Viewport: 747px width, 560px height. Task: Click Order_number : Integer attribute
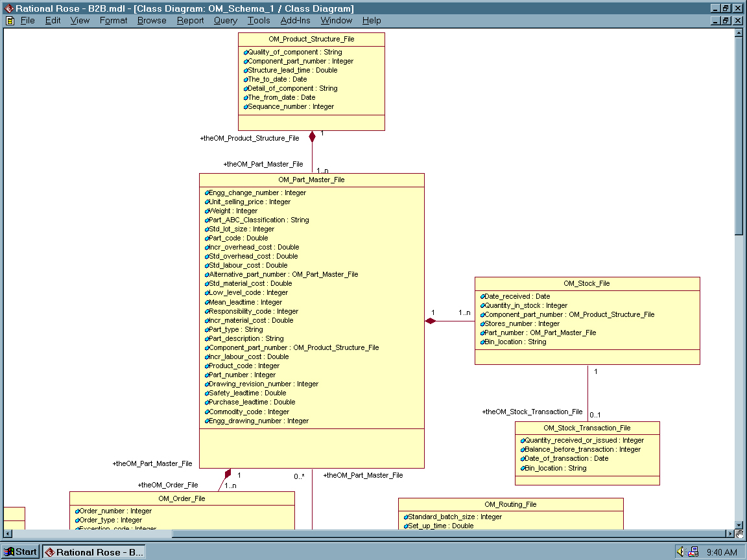click(113, 511)
